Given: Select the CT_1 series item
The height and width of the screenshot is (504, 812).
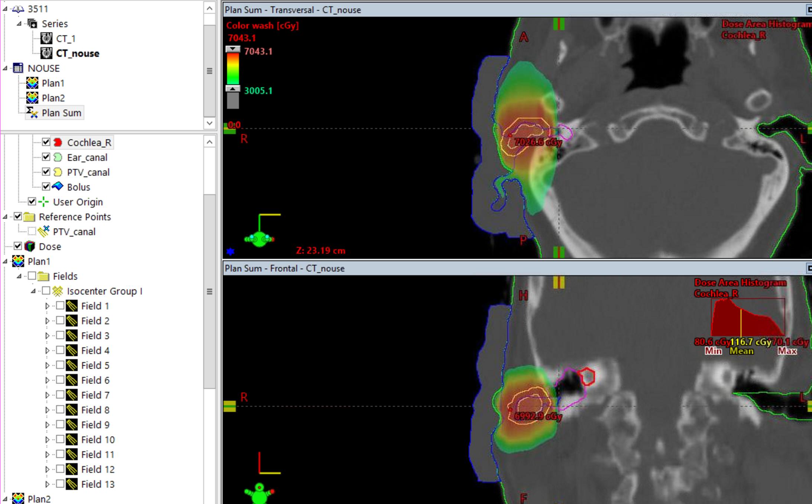Looking at the screenshot, I should tap(66, 39).
